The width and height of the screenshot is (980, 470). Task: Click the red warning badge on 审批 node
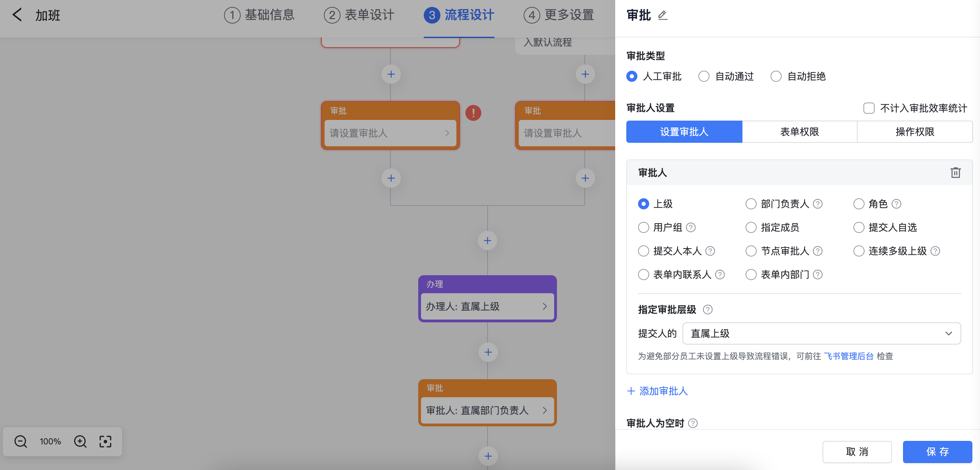[x=473, y=113]
